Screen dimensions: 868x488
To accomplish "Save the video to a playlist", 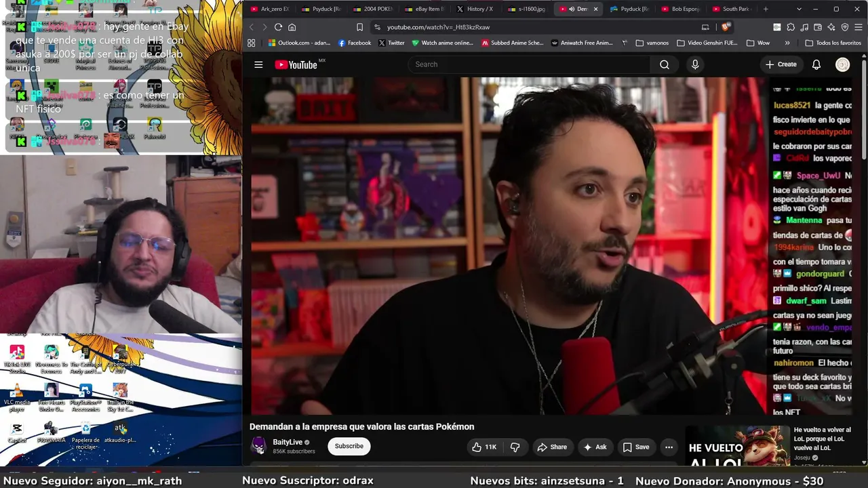I will coord(636,447).
